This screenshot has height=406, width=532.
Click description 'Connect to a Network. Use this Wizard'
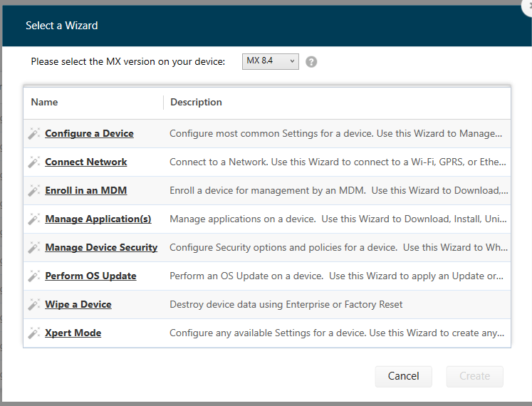pos(338,162)
